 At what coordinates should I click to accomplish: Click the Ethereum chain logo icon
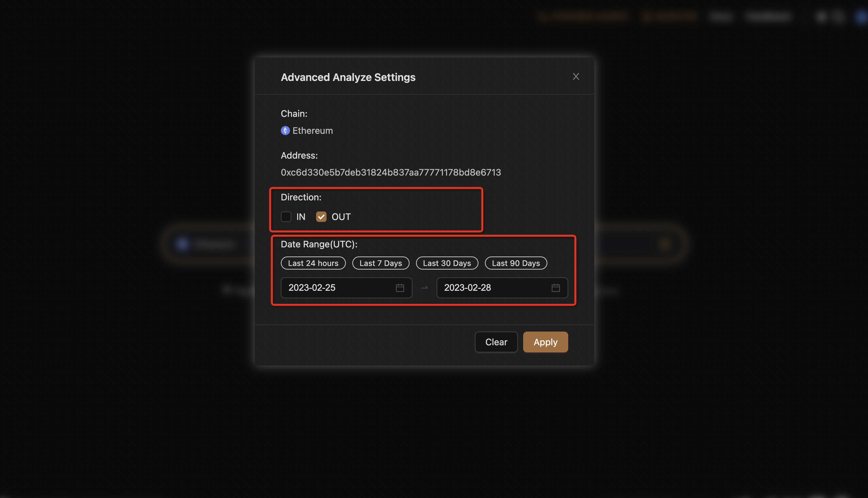tap(285, 131)
